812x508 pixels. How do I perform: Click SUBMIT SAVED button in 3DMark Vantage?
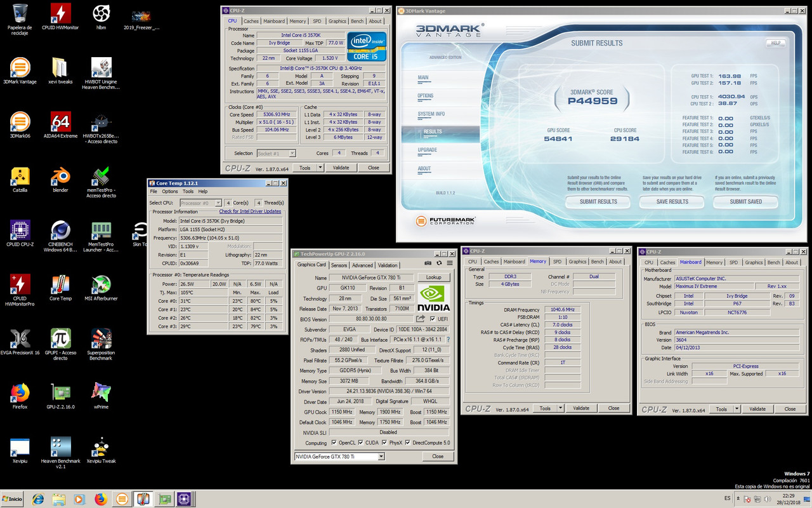[746, 201]
